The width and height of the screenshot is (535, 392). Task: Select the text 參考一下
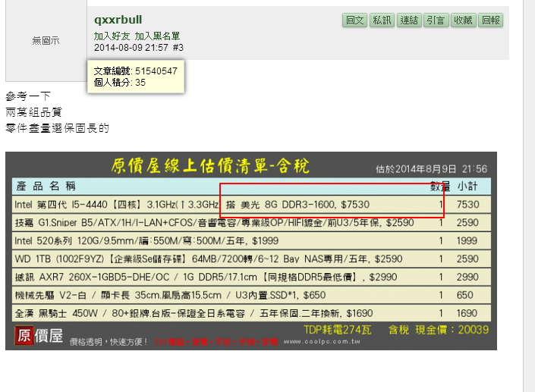coord(28,96)
